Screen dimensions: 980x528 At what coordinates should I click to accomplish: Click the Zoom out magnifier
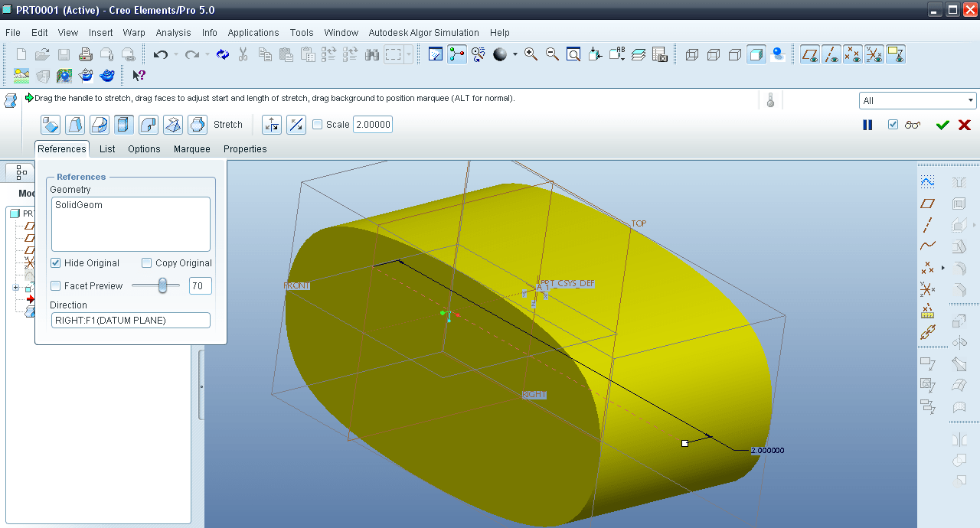pos(552,54)
